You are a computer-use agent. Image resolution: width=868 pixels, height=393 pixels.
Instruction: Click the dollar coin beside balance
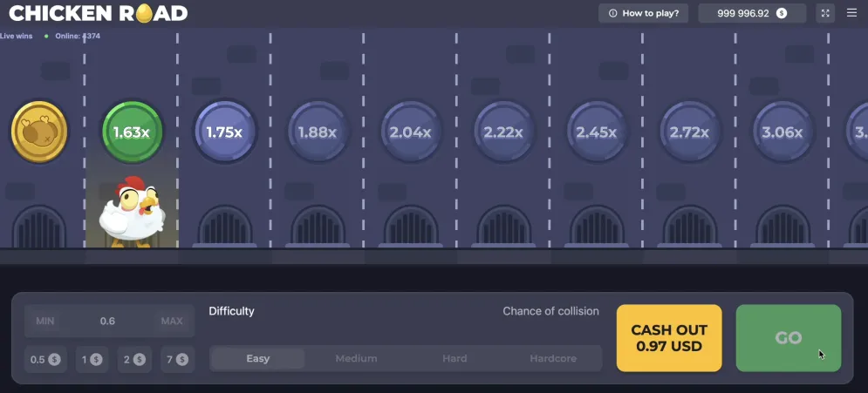point(781,13)
